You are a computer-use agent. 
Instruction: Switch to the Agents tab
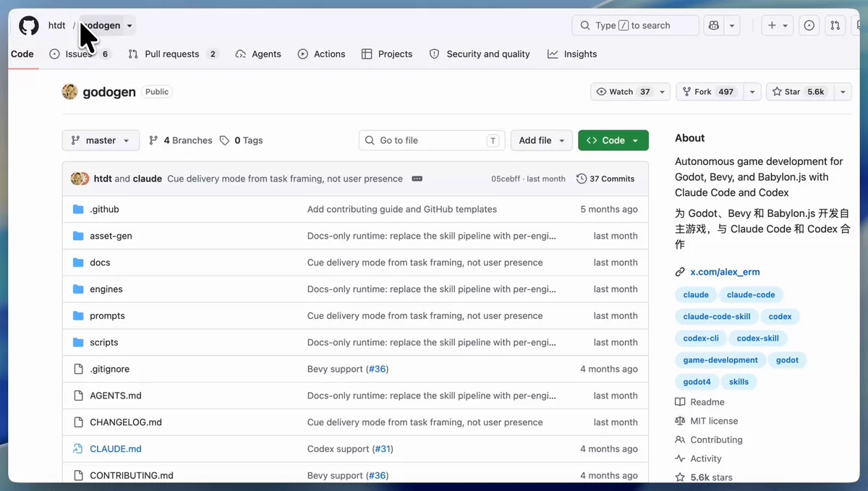[x=258, y=54]
